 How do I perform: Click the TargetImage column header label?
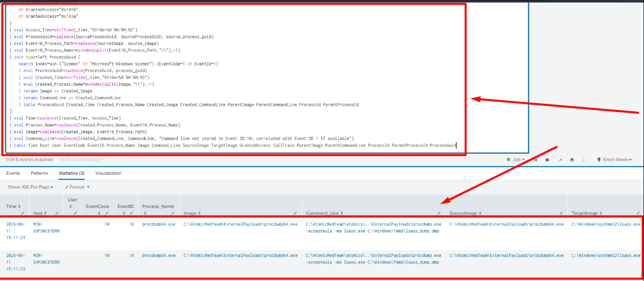pyautogui.click(x=584, y=213)
